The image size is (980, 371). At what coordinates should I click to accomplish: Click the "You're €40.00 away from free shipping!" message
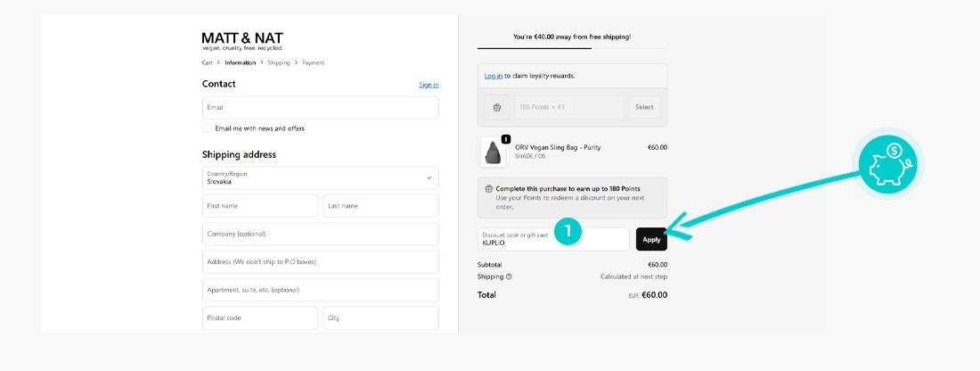point(572,37)
